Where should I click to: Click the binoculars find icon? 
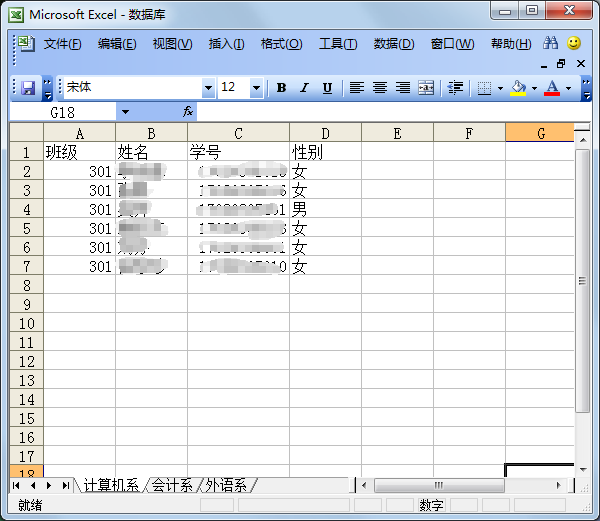[550, 44]
